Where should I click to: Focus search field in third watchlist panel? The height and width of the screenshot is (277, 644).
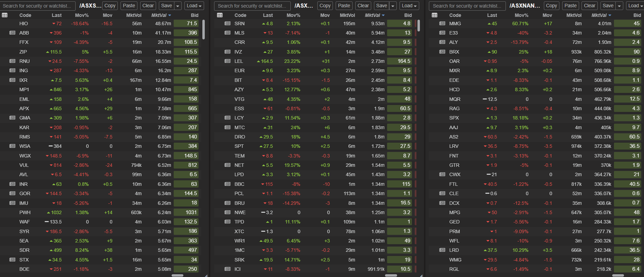467,6
